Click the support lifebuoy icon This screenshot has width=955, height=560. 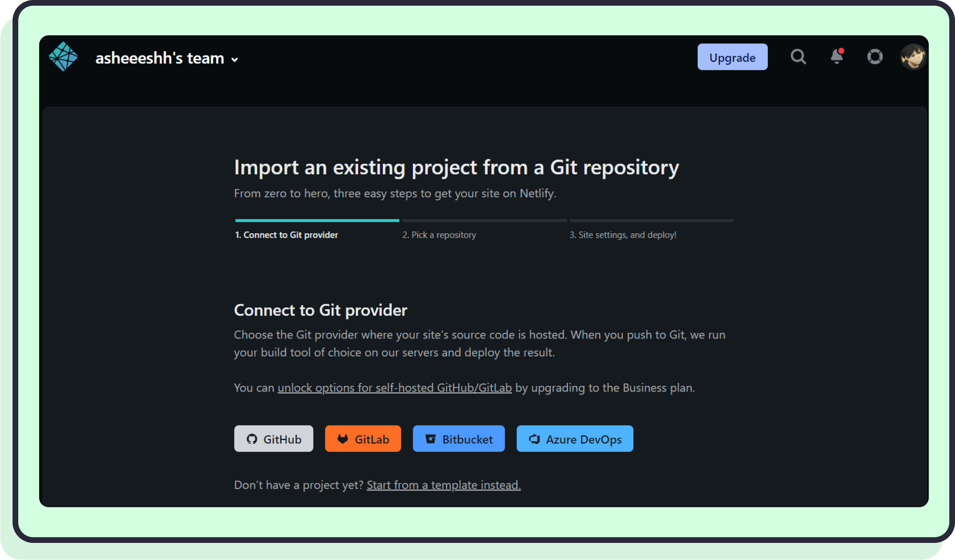pyautogui.click(x=875, y=57)
